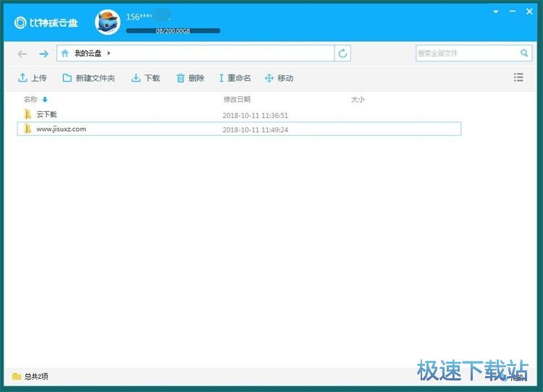Viewport: 543px width, 392px height.
Task: Open the title bar dropdown menu arrow
Action: point(495,12)
